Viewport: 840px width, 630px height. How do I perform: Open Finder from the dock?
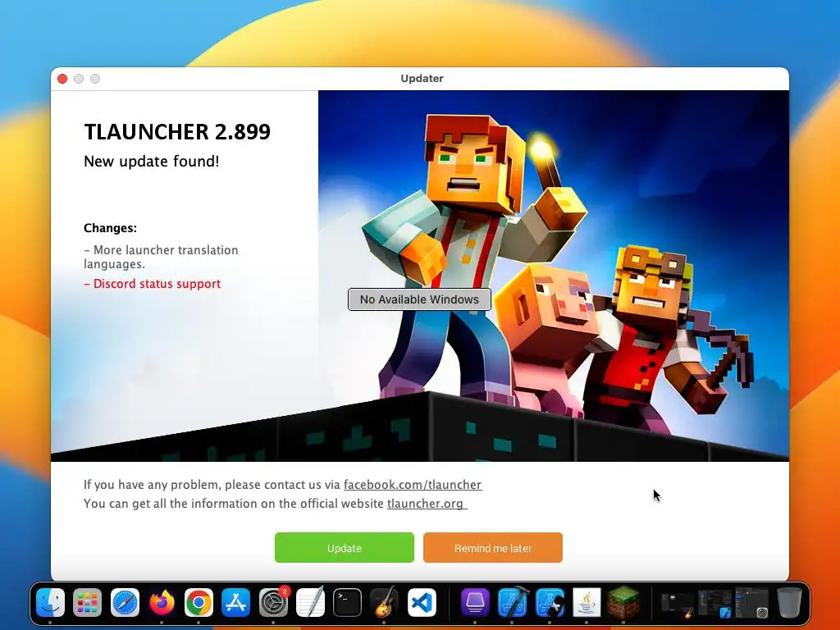pos(50,603)
